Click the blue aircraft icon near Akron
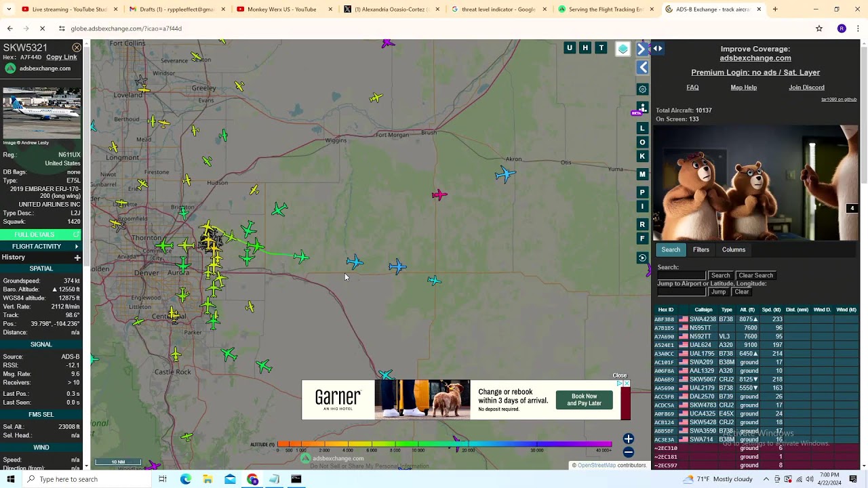Screen dimensions: 868x488 (x=505, y=175)
